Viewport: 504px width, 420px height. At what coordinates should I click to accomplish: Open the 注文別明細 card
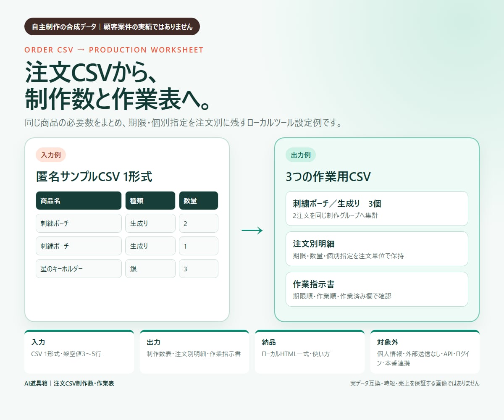coord(377,249)
